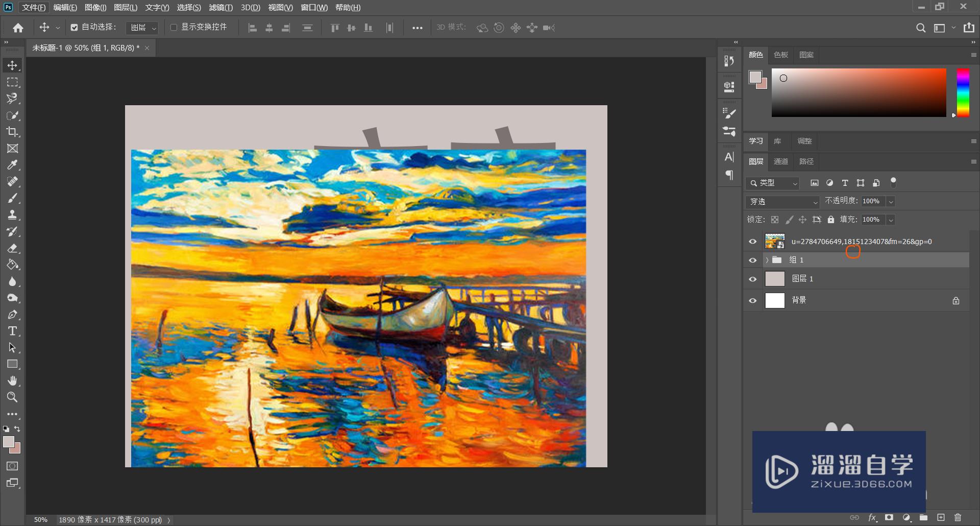The width and height of the screenshot is (980, 526).
Task: Toggle the layer filter switch
Action: 893,182
